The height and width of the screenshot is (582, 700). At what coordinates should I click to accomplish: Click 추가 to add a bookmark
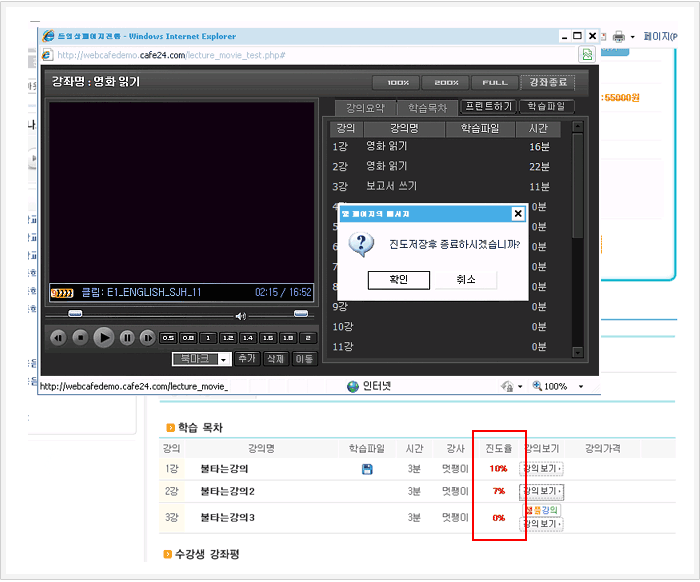247,358
